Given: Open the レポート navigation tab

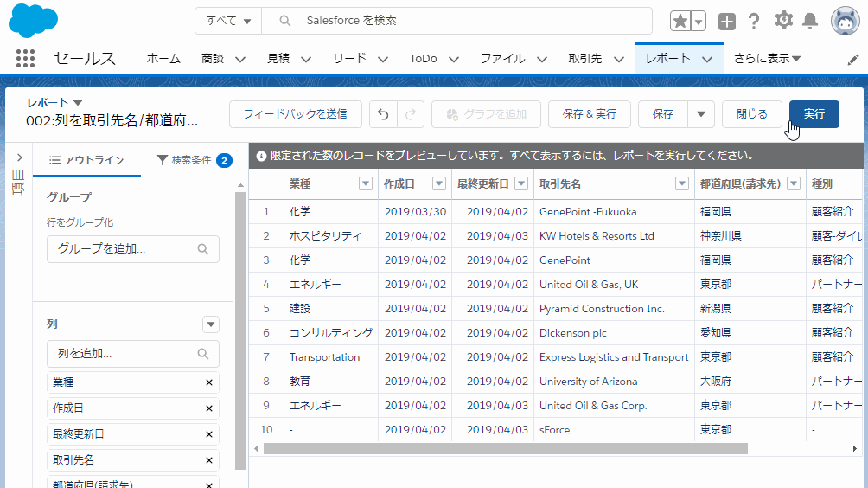Looking at the screenshot, I should pos(667,59).
